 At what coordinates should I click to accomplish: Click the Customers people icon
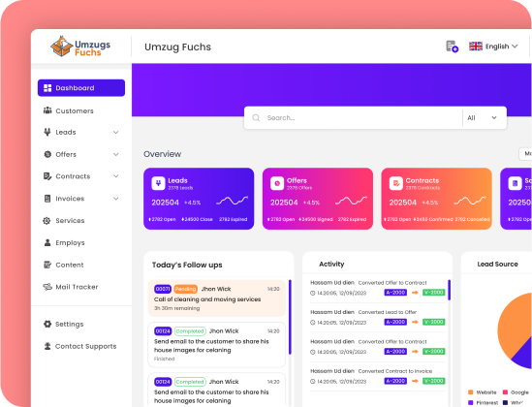click(x=47, y=110)
